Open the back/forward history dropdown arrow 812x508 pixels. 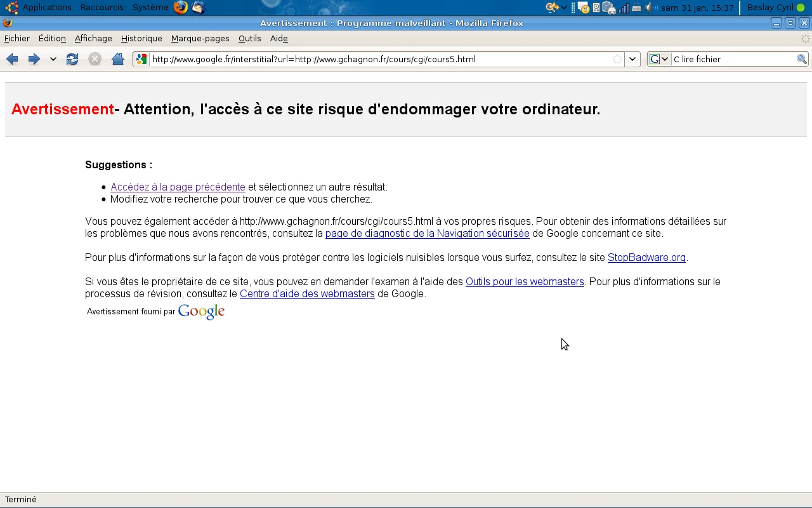tap(53, 59)
